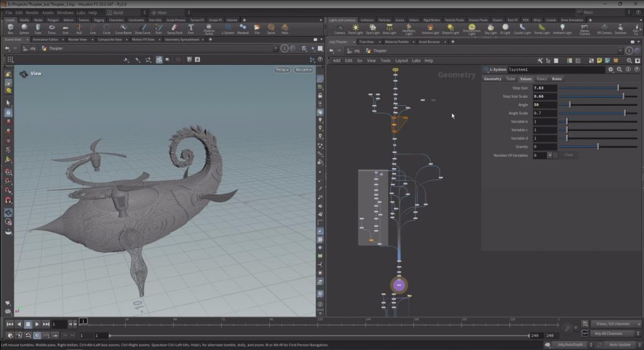
Task: Select the Sphere shelf tool
Action: [25, 29]
